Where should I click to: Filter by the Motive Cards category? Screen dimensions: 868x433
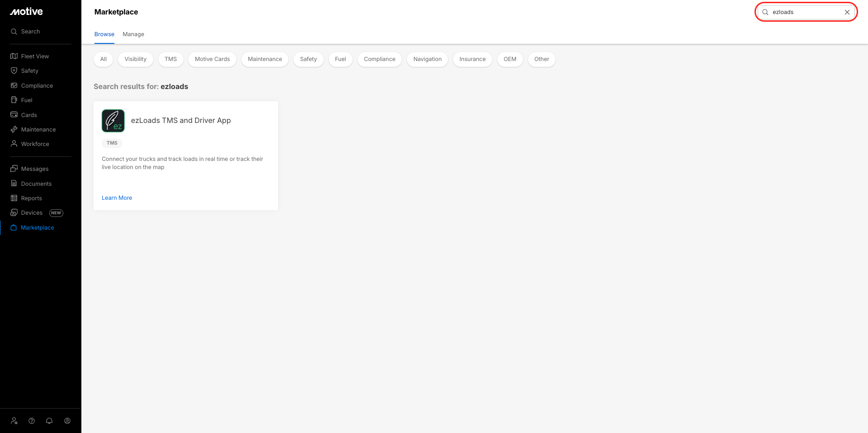click(212, 59)
